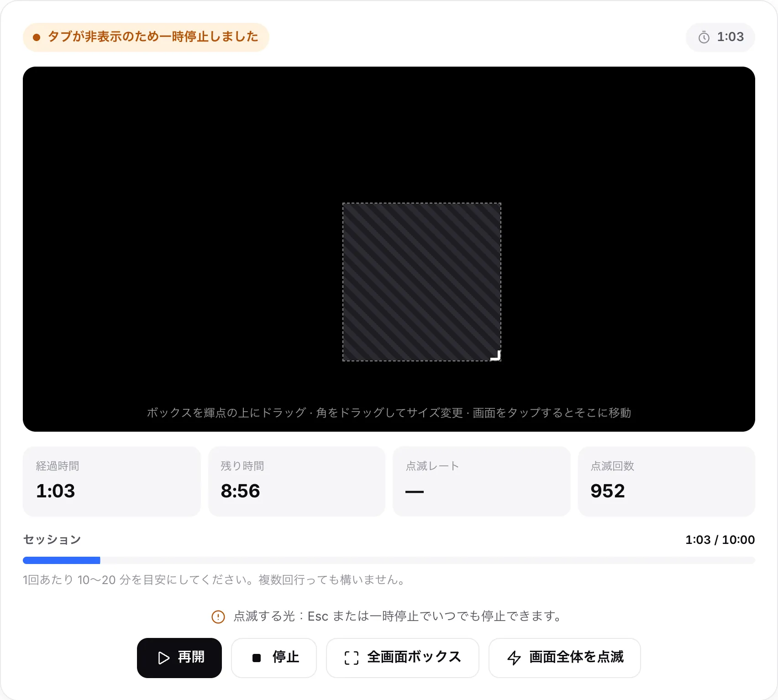This screenshot has width=778, height=700.
Task: Click the striped flashing box
Action: [x=422, y=282]
